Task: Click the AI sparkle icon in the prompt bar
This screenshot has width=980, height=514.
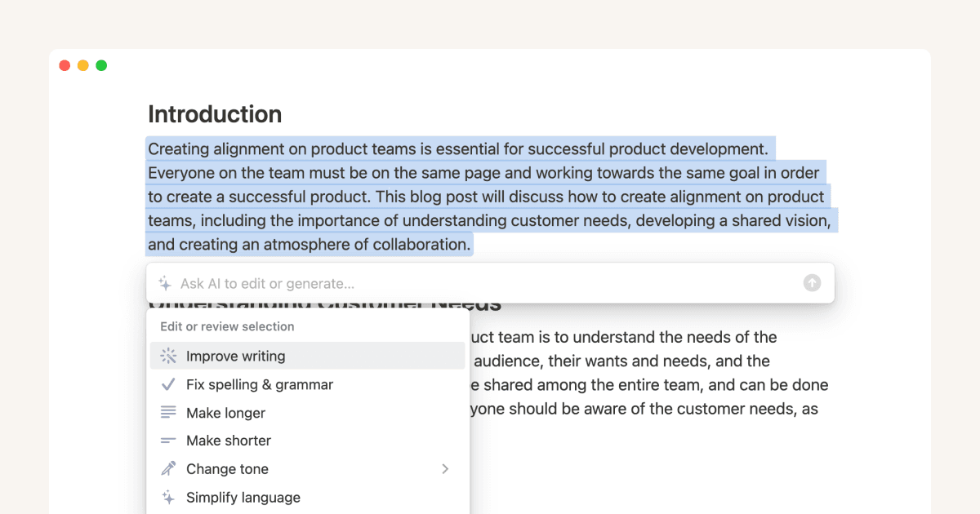Action: coord(164,283)
